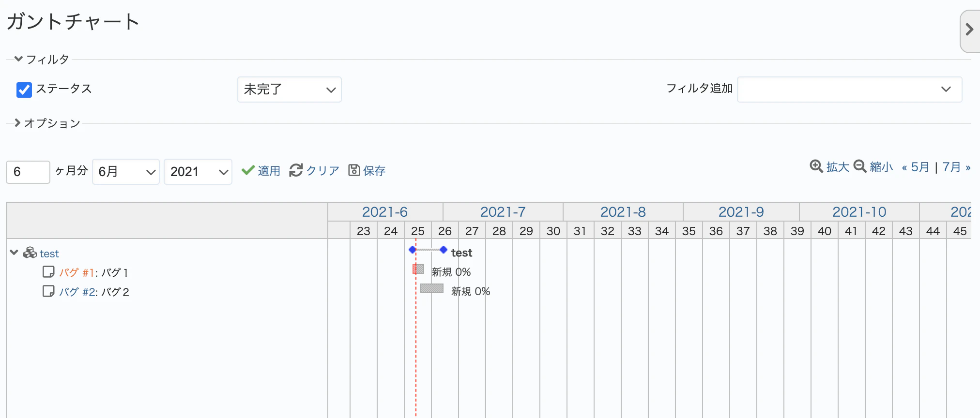
Task: Click the green checkmark apply icon
Action: point(248,170)
